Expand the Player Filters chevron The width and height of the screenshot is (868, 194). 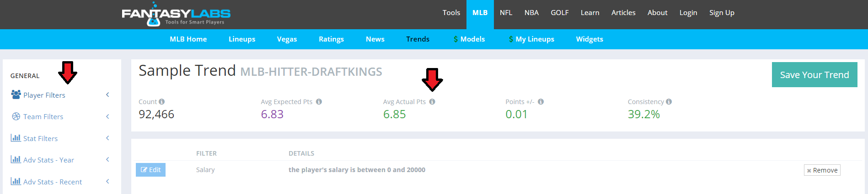click(107, 94)
